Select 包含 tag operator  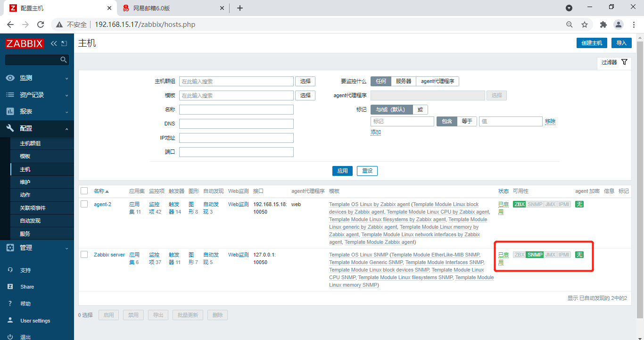point(447,121)
